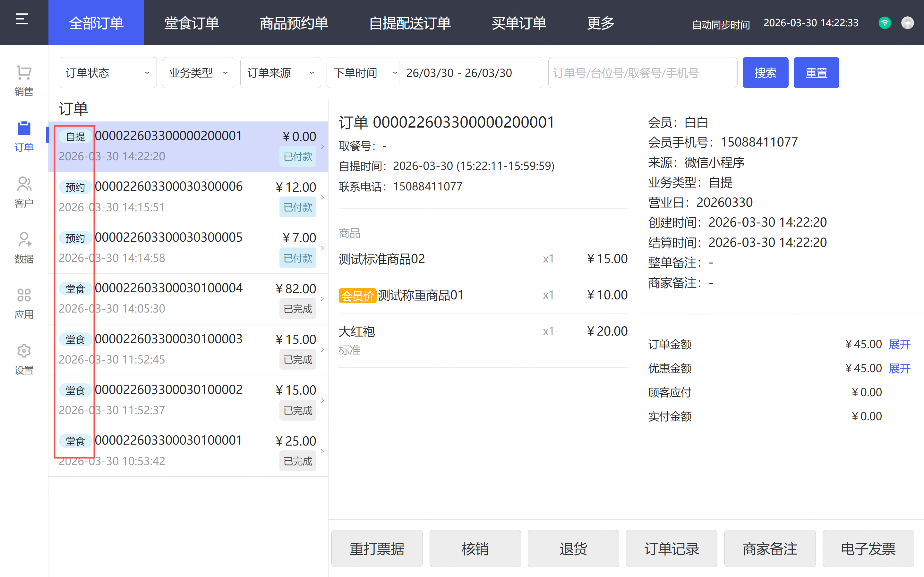Screen dimensions: 924x577
Task: Open the Sales cart icon in sidebar
Action: [24, 72]
